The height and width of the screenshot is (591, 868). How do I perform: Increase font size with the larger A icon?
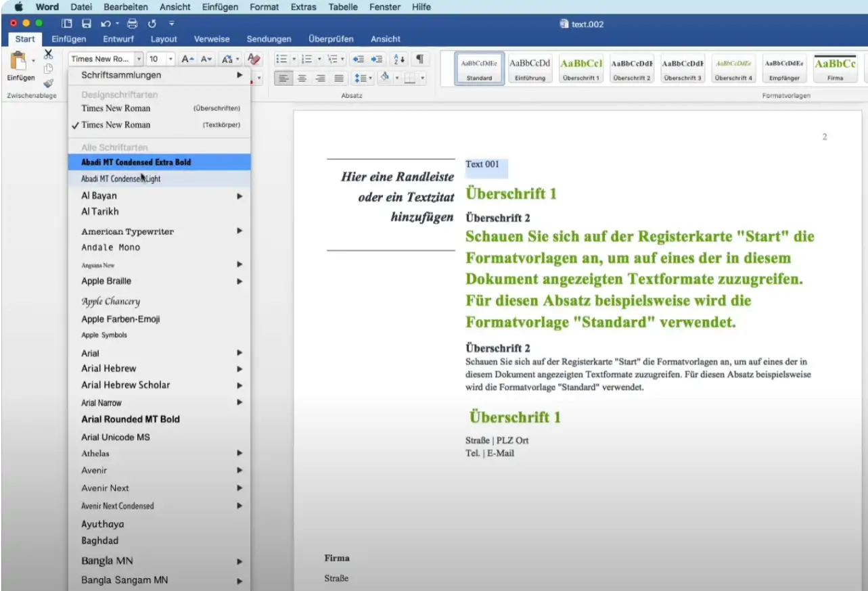pyautogui.click(x=187, y=59)
